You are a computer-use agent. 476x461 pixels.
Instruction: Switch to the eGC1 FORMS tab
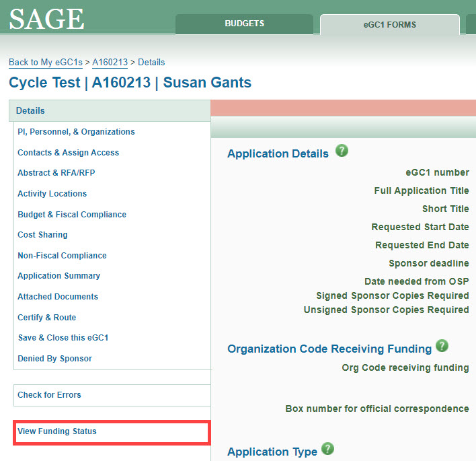390,25
